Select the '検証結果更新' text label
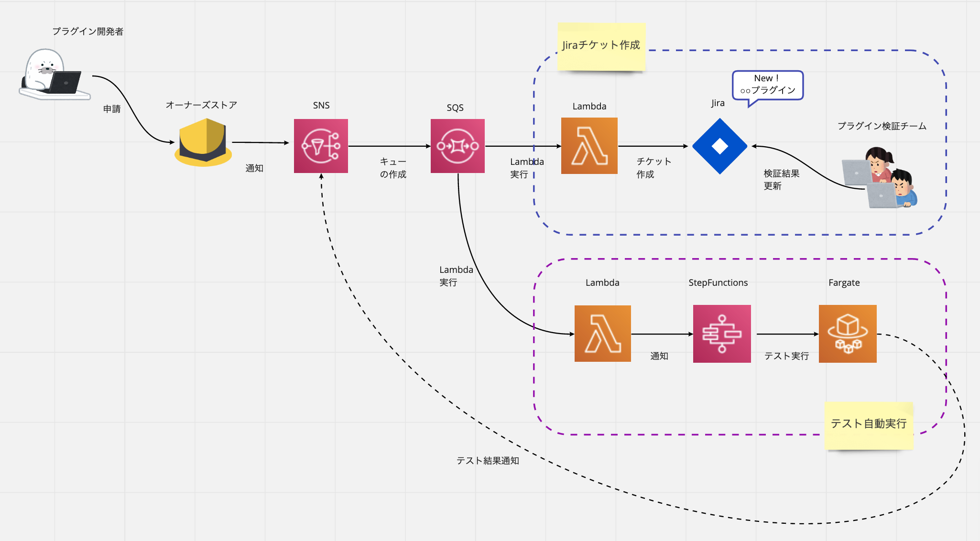Image resolution: width=980 pixels, height=541 pixels. 782,180
